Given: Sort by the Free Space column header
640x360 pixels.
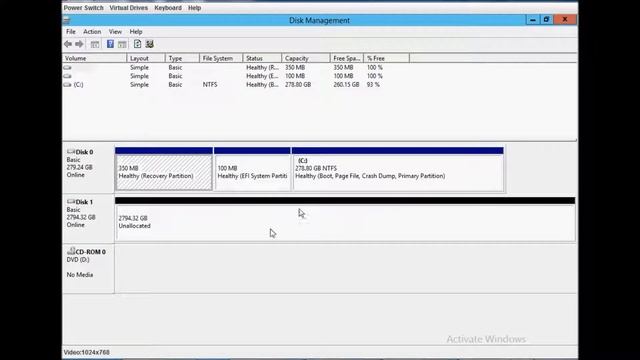Looking at the screenshot, I should 347,58.
